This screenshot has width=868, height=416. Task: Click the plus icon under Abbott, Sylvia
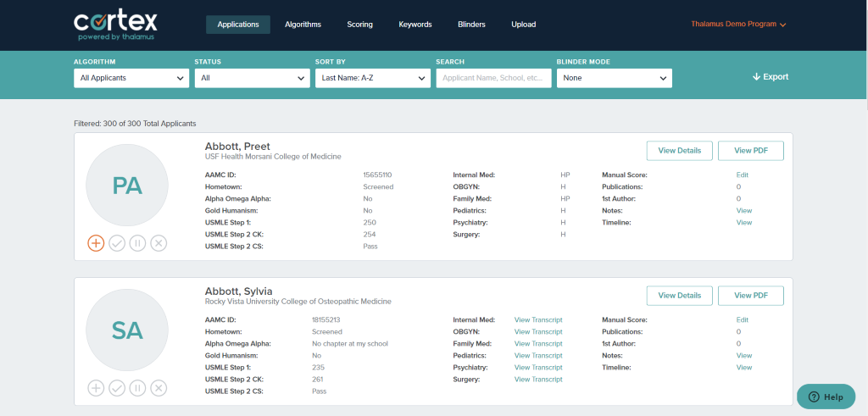click(x=96, y=388)
